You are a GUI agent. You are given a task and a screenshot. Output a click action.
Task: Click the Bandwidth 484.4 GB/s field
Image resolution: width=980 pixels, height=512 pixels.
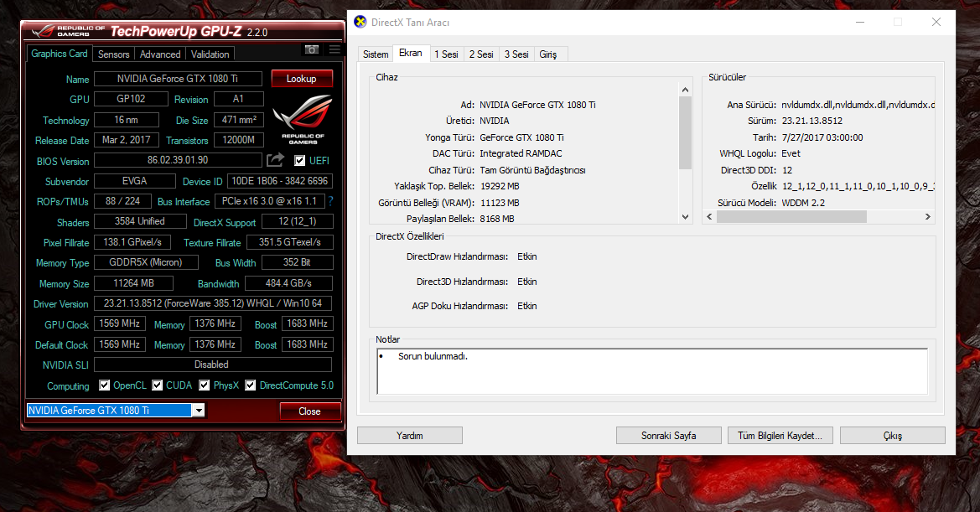(x=288, y=283)
